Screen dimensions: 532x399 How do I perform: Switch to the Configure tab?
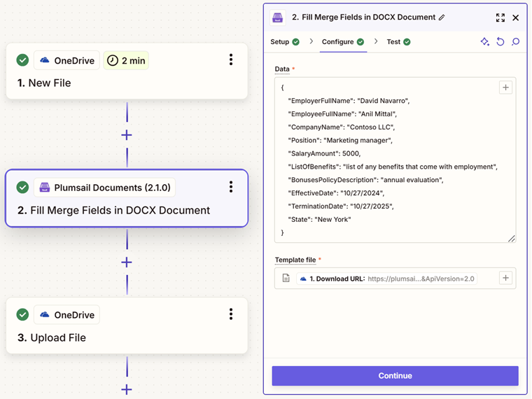(x=343, y=42)
